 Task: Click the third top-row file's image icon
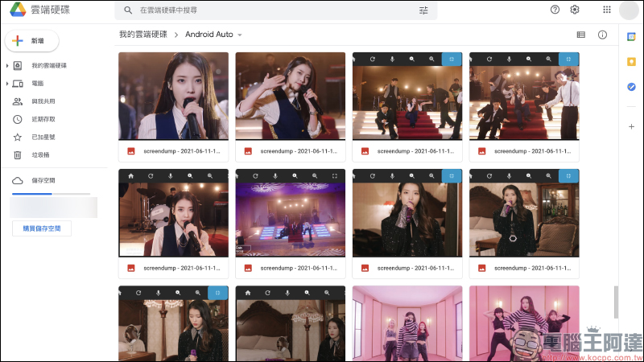tap(365, 151)
